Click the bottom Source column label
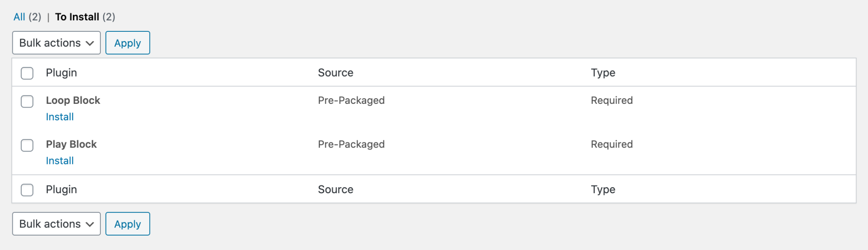Viewport: 868px width, 250px height. tap(336, 189)
